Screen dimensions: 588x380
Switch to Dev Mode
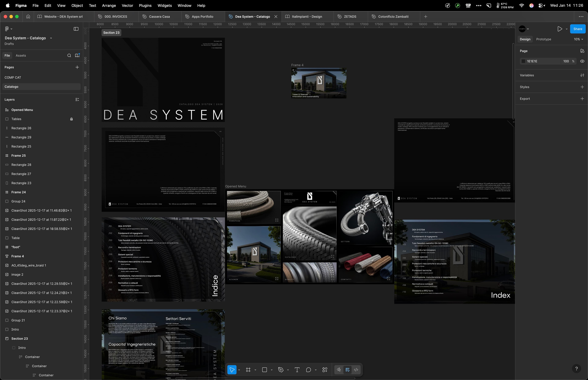(x=356, y=370)
